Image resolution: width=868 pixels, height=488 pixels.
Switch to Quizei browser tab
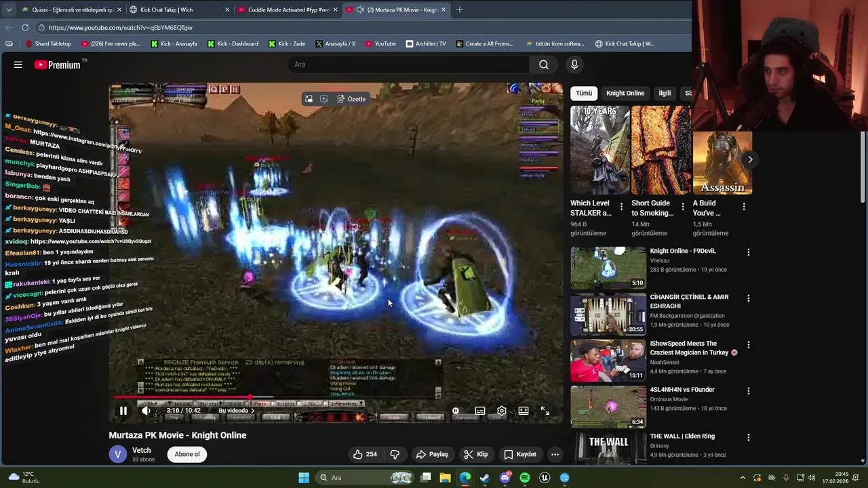point(71,9)
